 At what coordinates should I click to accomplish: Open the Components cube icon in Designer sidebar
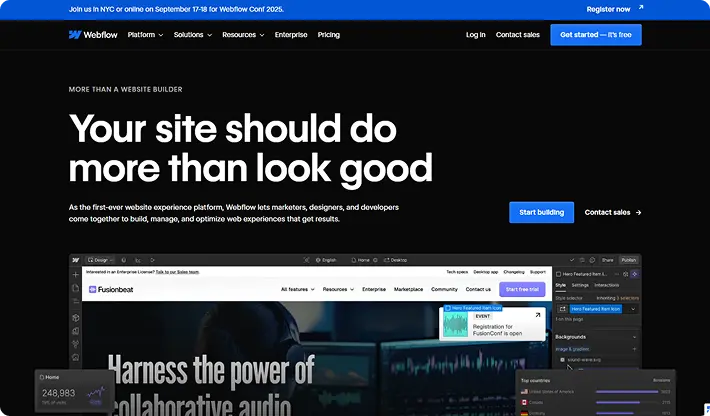tap(76, 318)
